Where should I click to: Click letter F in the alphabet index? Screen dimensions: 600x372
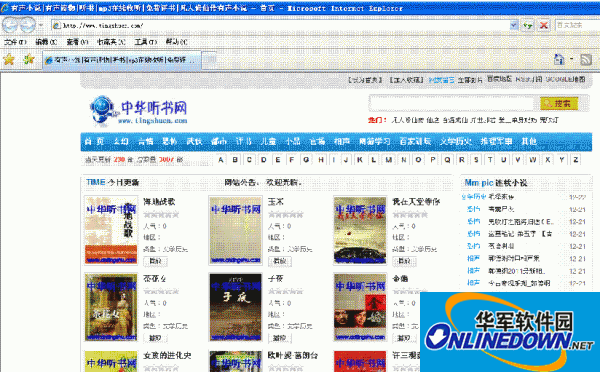tap(292, 160)
